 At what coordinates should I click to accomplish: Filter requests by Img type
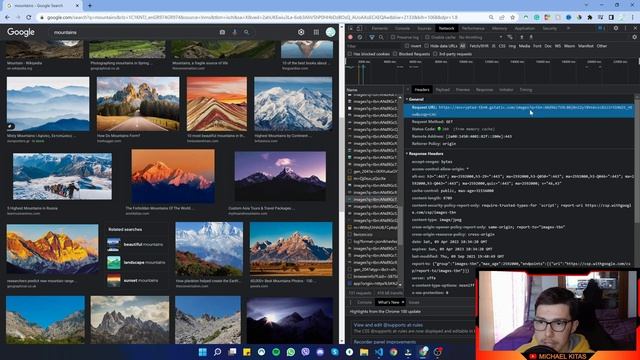[512, 46]
